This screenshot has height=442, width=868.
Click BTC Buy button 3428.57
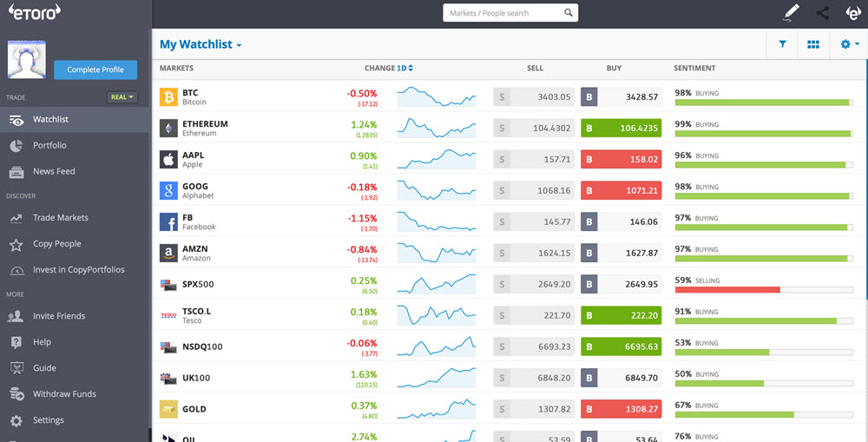[x=621, y=97]
